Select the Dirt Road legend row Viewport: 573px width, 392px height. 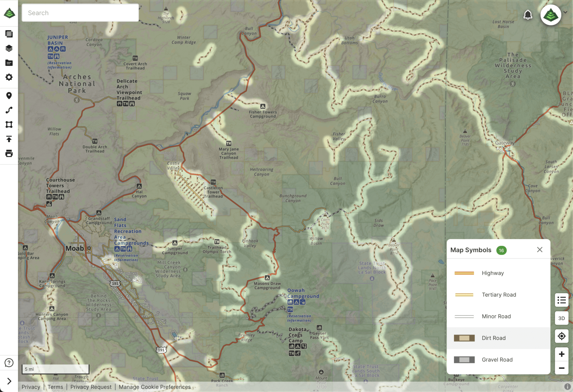[499, 338]
